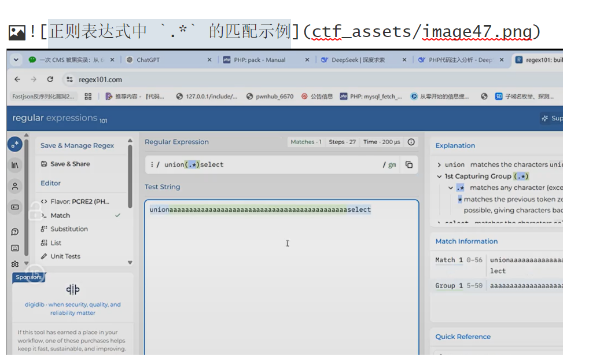Open the bookmarks apps grid icon
Screen dimensions: 589x364
[x=88, y=97]
